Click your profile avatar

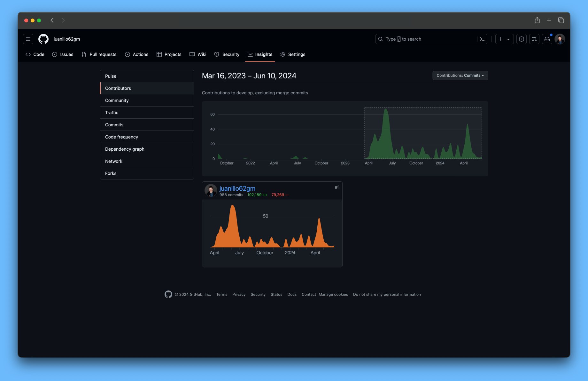click(x=560, y=39)
